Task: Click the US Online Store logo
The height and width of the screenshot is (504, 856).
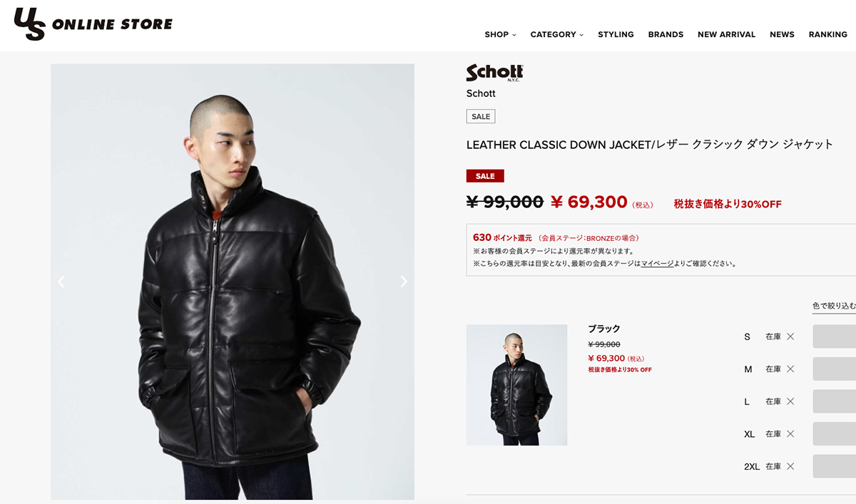Action: [93, 24]
